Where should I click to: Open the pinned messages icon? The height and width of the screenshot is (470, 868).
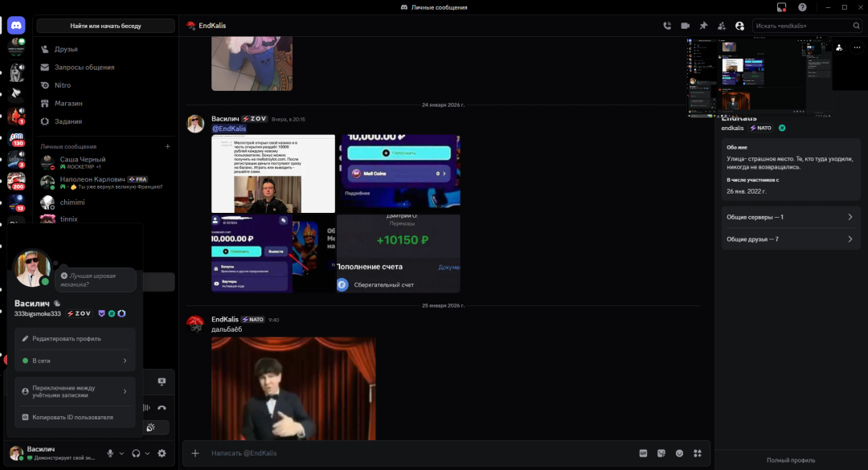pyautogui.click(x=703, y=25)
